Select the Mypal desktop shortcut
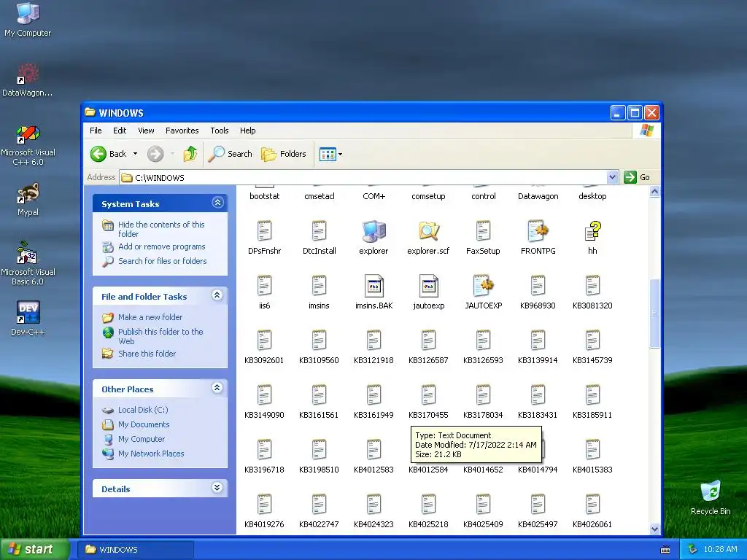The width and height of the screenshot is (747, 560). (28, 200)
